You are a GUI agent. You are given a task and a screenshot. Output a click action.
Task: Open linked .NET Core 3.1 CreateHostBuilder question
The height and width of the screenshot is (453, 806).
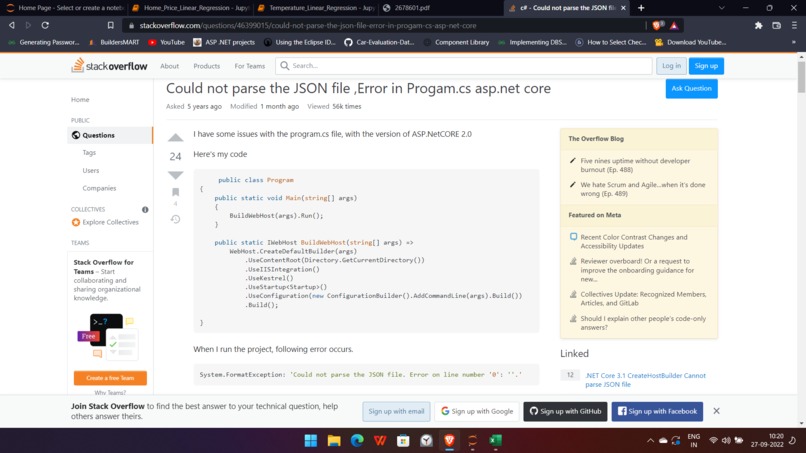[x=645, y=380]
